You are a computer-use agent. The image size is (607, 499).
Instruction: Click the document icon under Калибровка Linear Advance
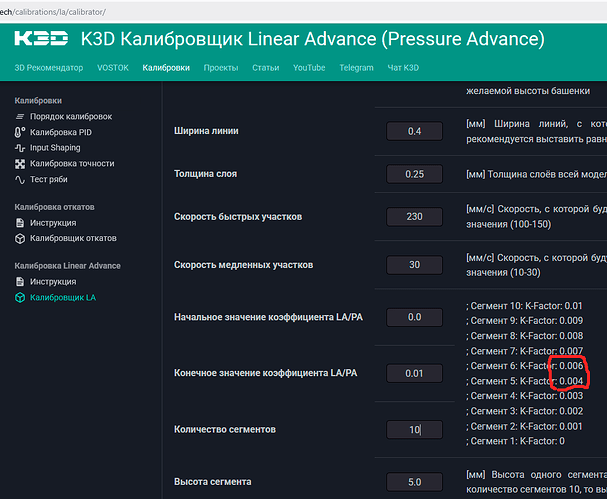tap(20, 281)
